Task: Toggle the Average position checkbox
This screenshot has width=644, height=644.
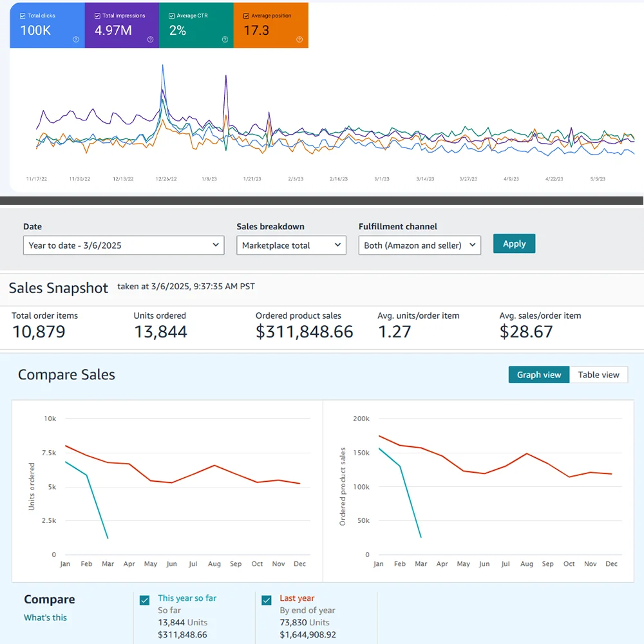Action: click(246, 15)
